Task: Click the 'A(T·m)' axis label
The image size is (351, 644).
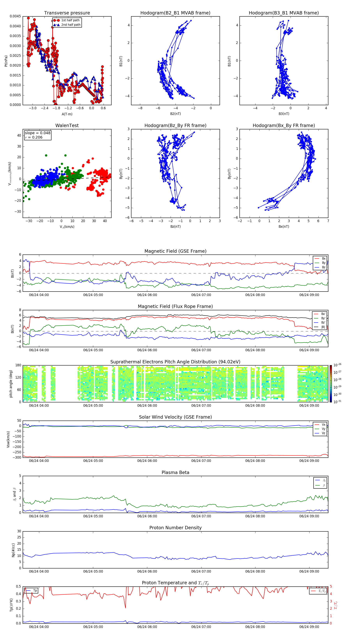Action: point(67,114)
